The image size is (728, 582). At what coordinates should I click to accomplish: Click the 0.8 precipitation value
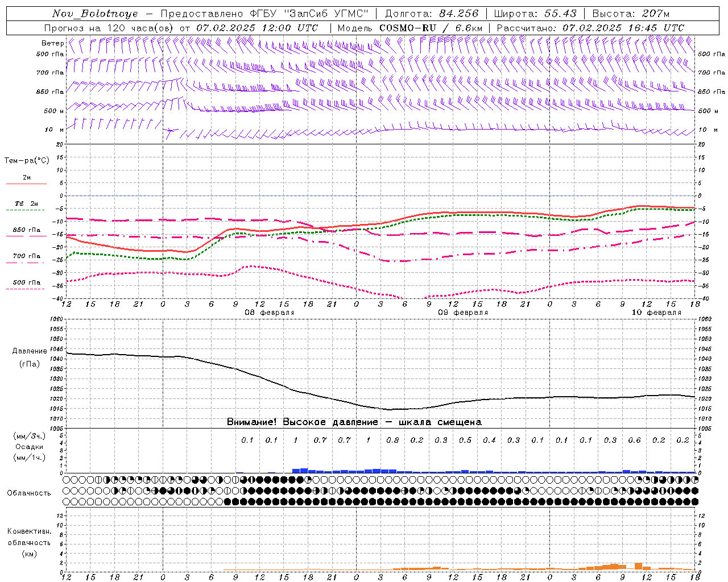[392, 440]
